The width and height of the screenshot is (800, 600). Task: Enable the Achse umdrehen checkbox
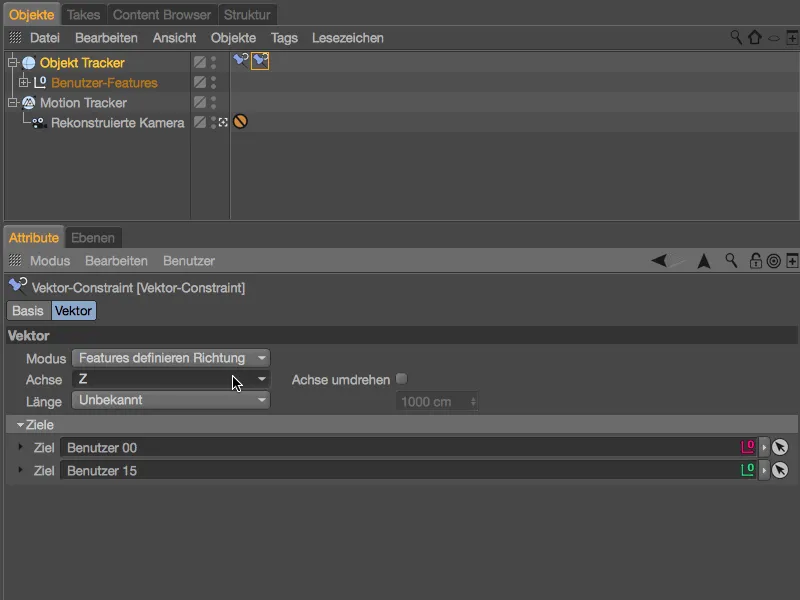402,379
